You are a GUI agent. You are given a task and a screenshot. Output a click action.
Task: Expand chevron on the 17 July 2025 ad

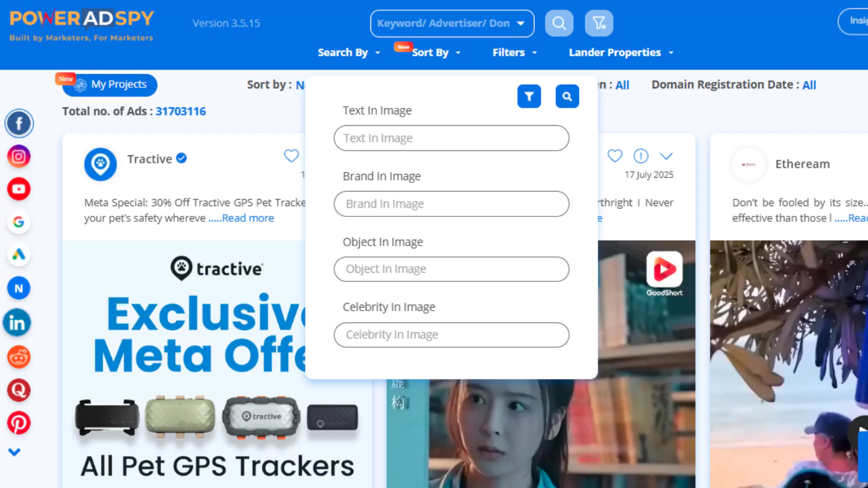(666, 156)
